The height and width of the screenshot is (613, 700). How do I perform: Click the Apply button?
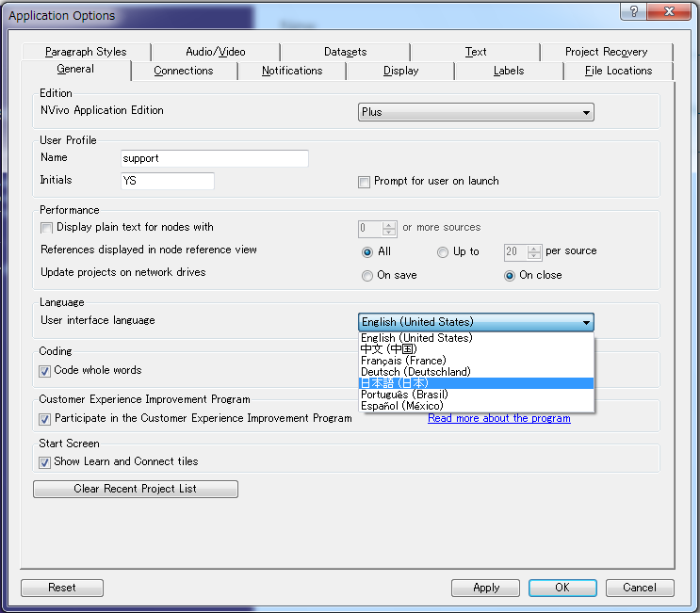click(x=486, y=588)
